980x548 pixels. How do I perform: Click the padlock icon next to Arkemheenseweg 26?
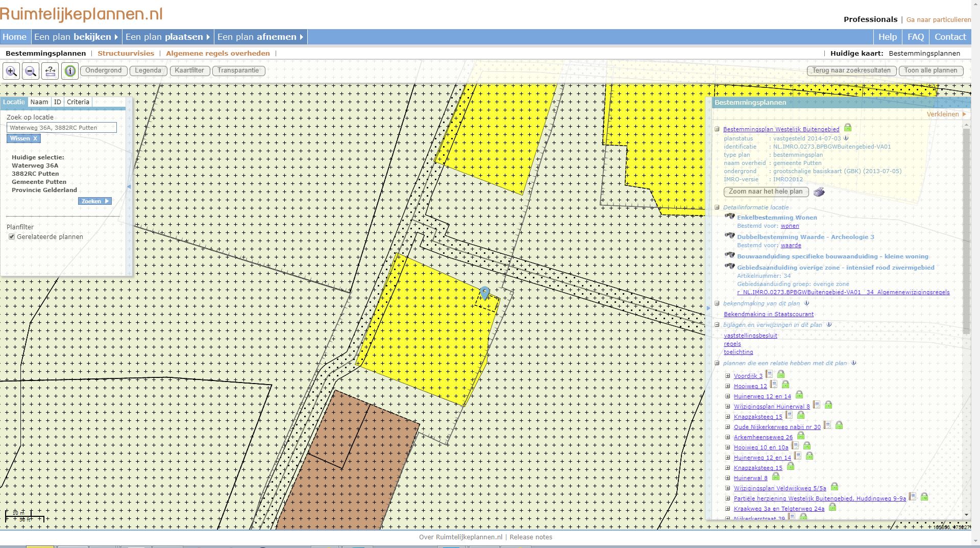(800, 436)
